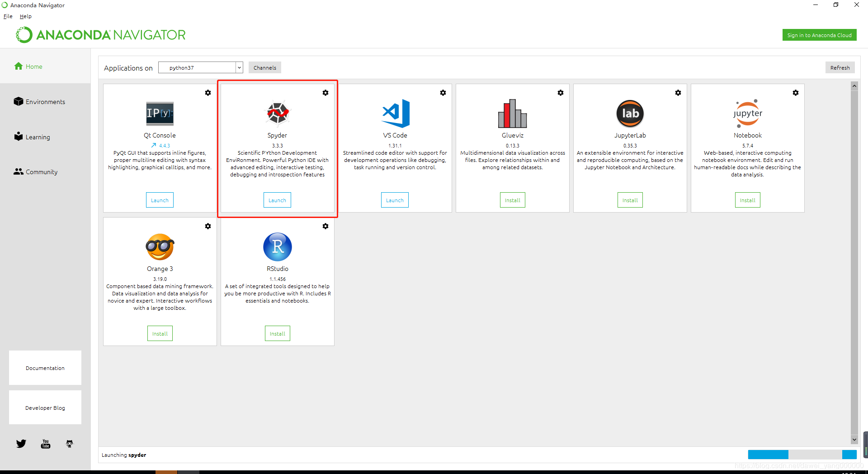
Task: Switch to the Environments tab
Action: point(45,102)
